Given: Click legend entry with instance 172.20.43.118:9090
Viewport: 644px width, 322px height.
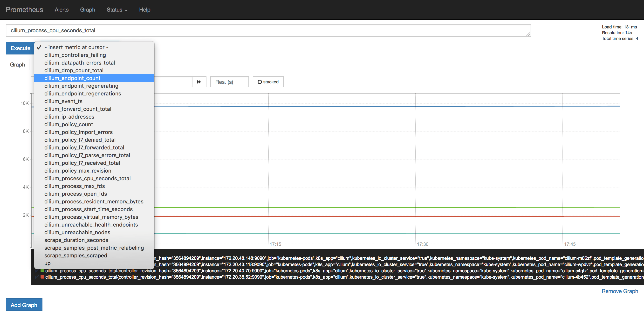Looking at the screenshot, I should (399, 265).
